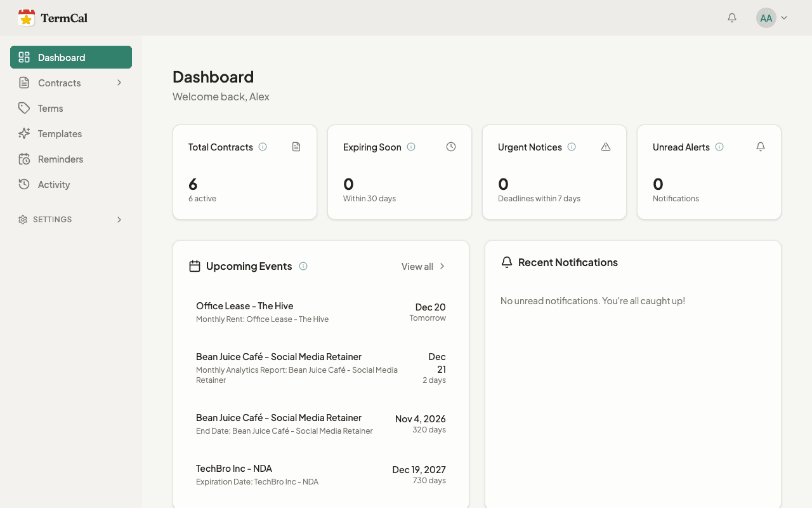
Task: Click the info tooltip on Total Contracts
Action: pos(263,147)
